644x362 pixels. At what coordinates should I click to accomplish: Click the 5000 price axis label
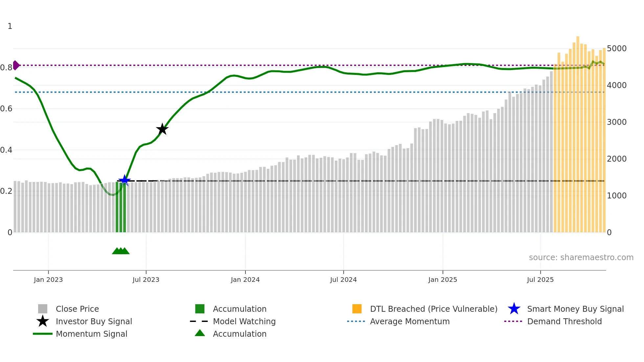[x=616, y=49]
